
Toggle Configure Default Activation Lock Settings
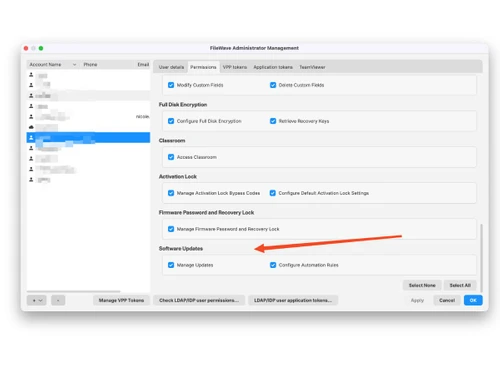pyautogui.click(x=273, y=193)
